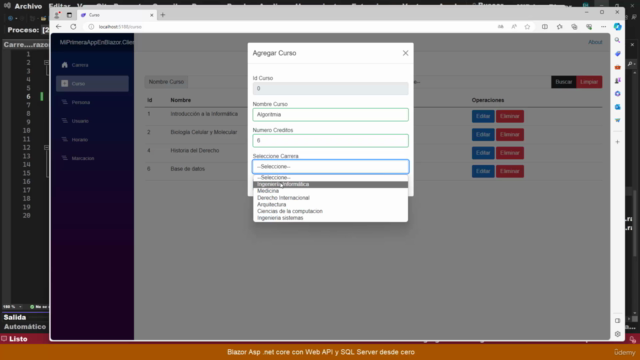This screenshot has width=640, height=360.
Task: Click the Id Curso field
Action: pos(330,89)
